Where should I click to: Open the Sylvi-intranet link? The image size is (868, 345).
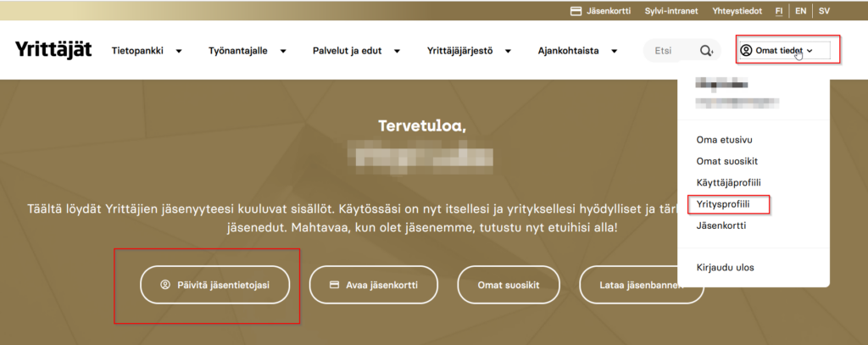674,11
